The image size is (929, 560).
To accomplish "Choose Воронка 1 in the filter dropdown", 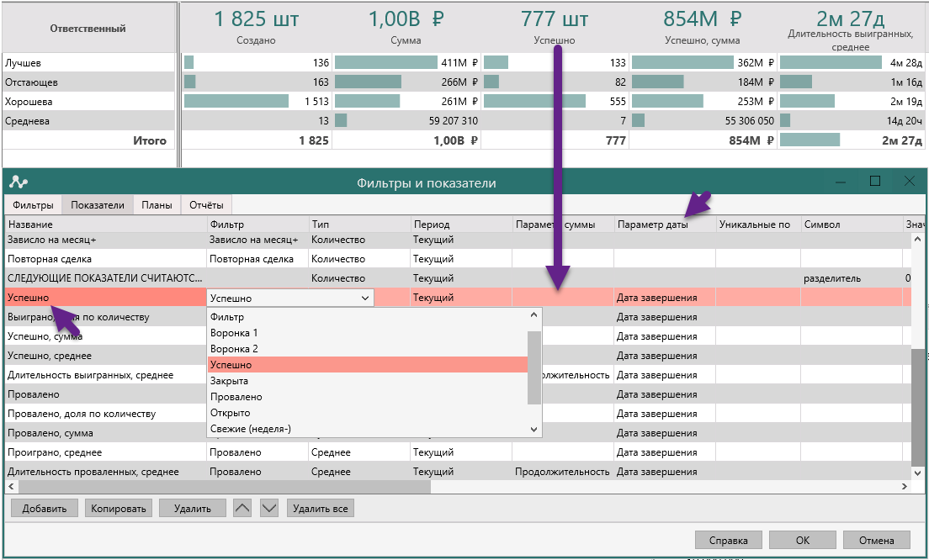I will pyautogui.click(x=234, y=333).
